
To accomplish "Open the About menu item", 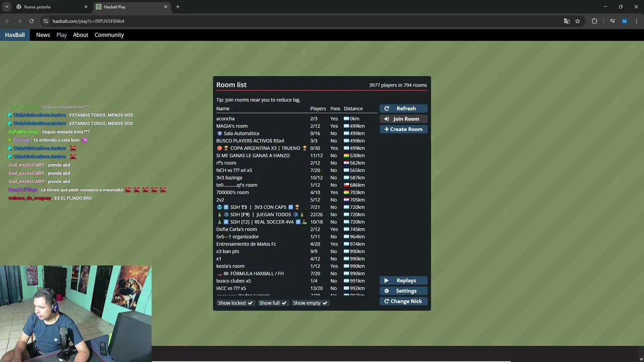I will point(80,35).
